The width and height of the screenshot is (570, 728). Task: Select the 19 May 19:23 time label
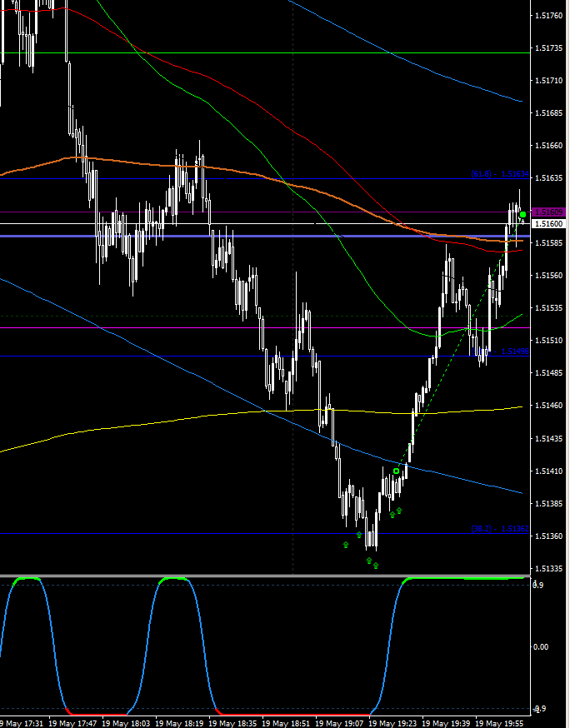(393, 723)
